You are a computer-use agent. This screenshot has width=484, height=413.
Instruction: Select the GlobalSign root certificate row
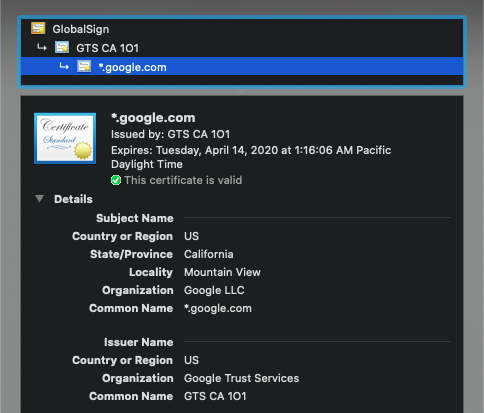coord(242,29)
